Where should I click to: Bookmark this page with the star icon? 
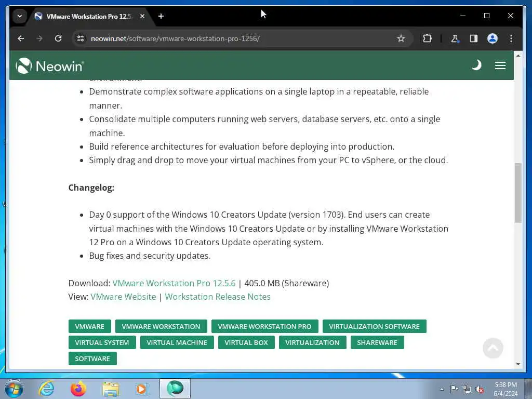pos(401,38)
